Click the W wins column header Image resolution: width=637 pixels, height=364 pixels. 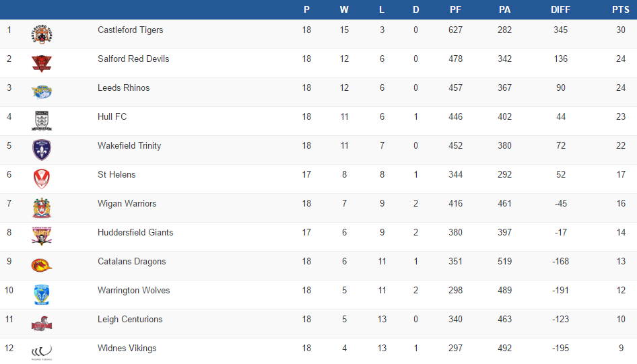(344, 9)
